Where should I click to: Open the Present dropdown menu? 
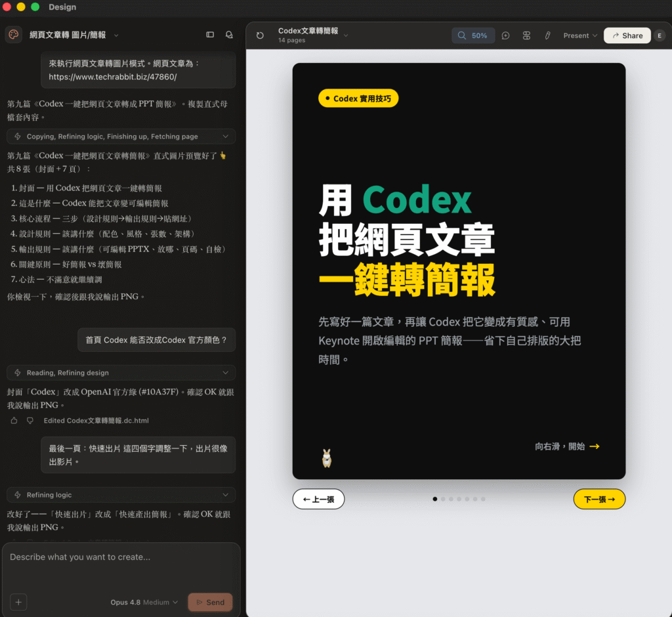580,35
